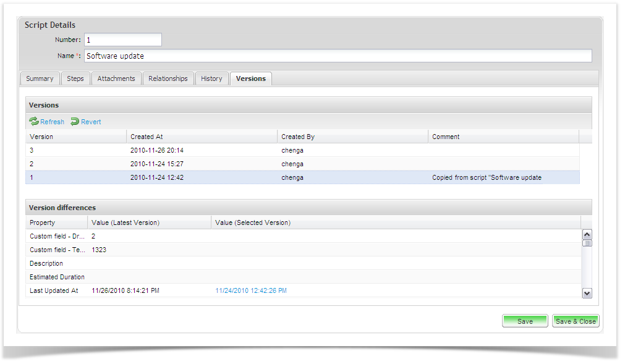The height and width of the screenshot is (364, 625).
Task: Click the script Number input field
Action: pyautogui.click(x=122, y=40)
